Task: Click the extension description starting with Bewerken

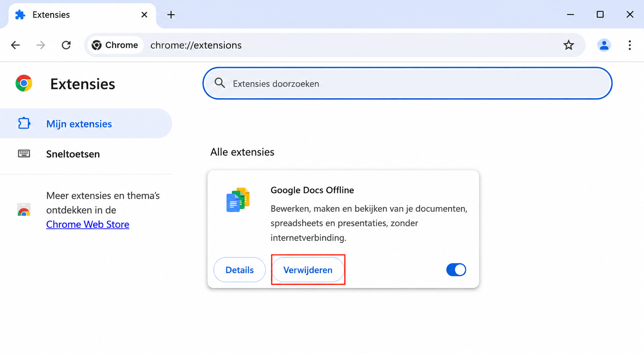Action: (x=369, y=223)
